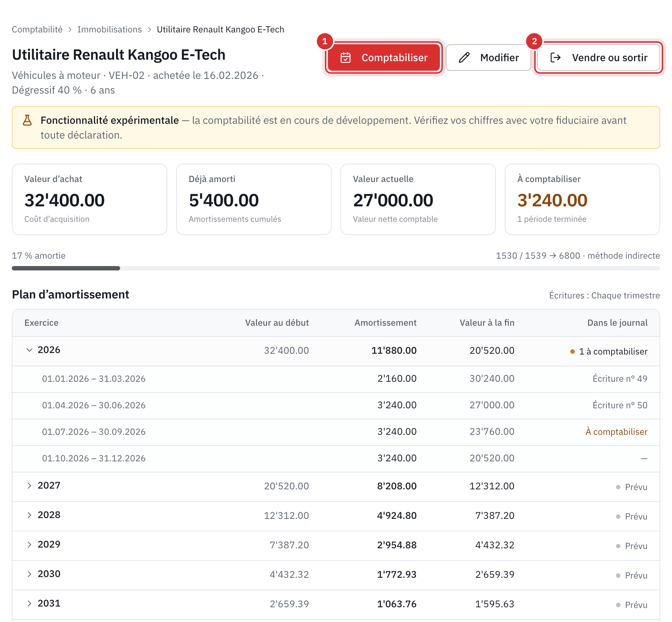
Task: Click the Modifier button
Action: point(488,57)
